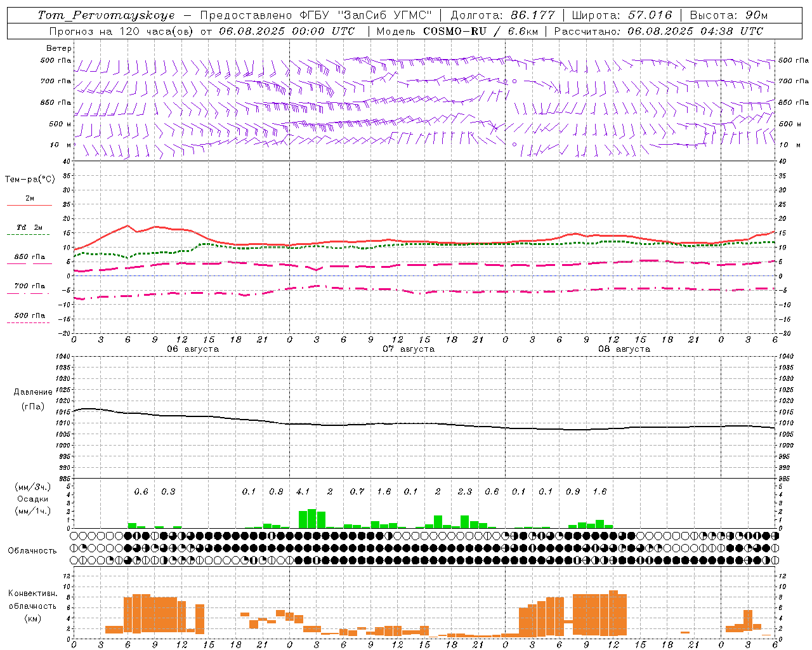Click the Ветер panel label
Image resolution: width=812 pixels, height=650 pixels.
[x=59, y=48]
